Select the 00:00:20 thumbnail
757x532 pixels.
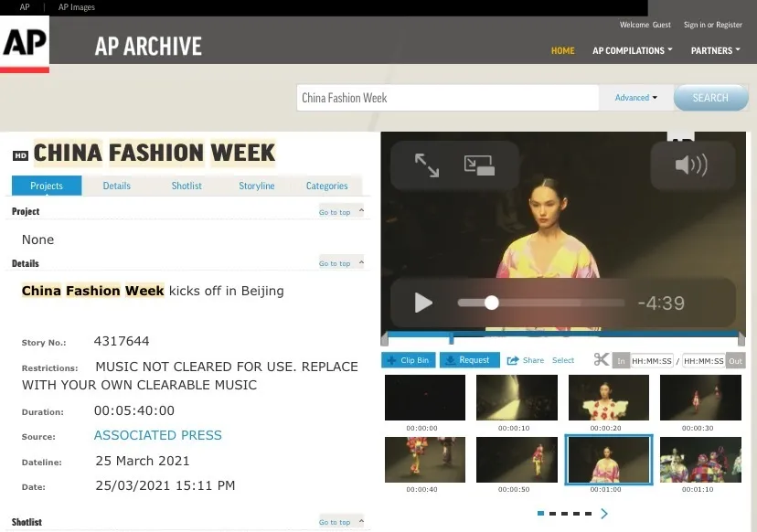click(x=609, y=398)
